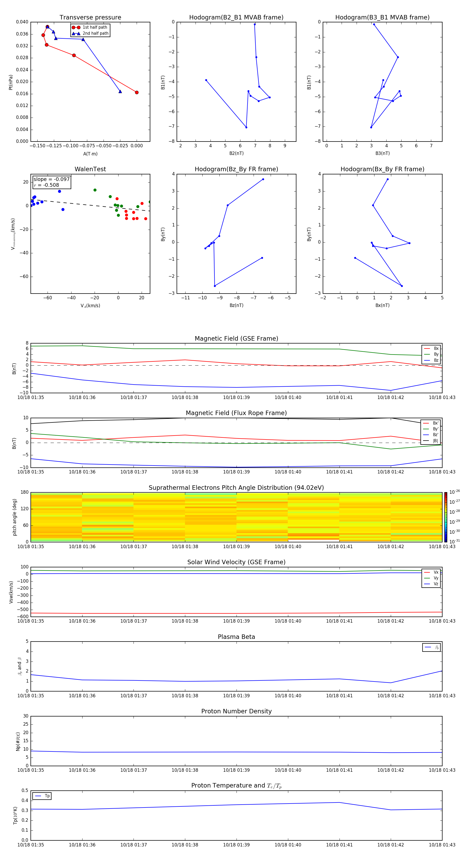Click the B3(nT) axis label
Image resolution: width=473 pixels, height=868 pixels.
coord(382,153)
